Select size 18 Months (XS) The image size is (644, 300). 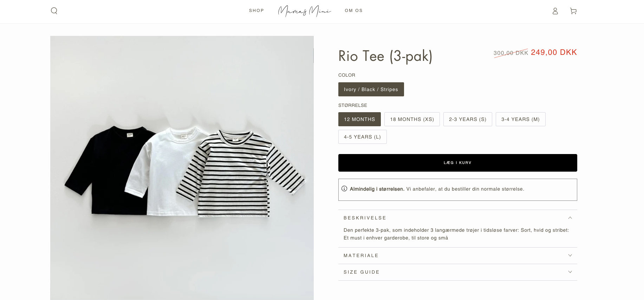point(412,119)
